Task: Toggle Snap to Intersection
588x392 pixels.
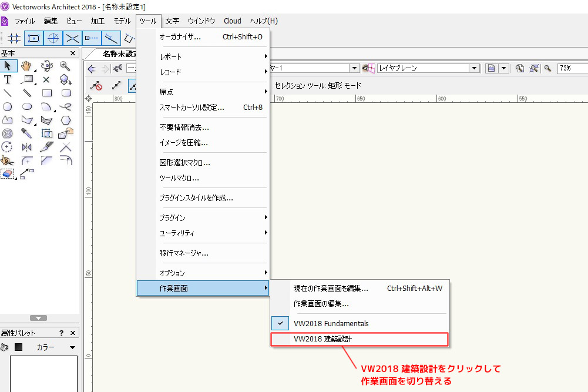Action: tap(72, 38)
